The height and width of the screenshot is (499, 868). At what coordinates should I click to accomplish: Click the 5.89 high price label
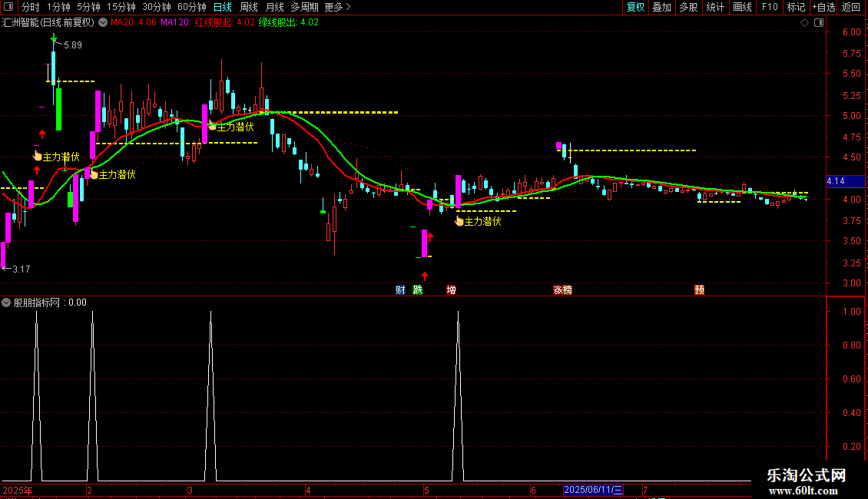tap(72, 45)
